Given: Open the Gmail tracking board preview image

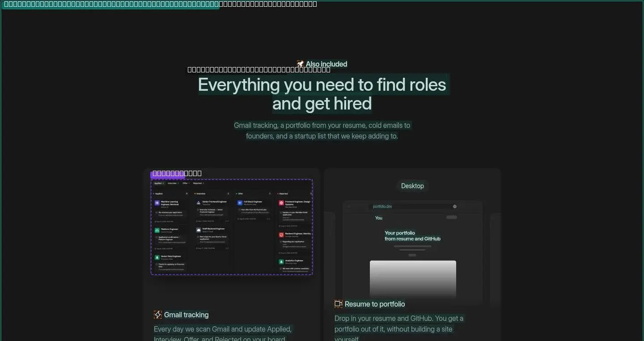Looking at the screenshot, I should tap(232, 227).
